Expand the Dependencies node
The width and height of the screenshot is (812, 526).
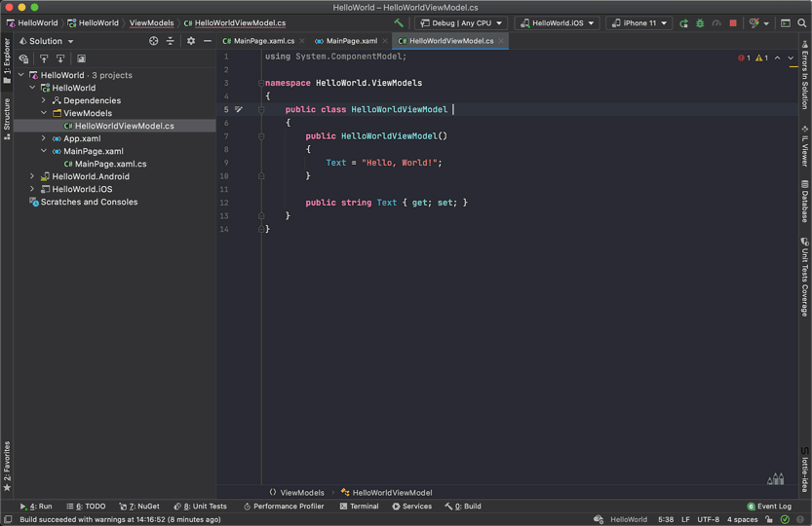pos(44,100)
